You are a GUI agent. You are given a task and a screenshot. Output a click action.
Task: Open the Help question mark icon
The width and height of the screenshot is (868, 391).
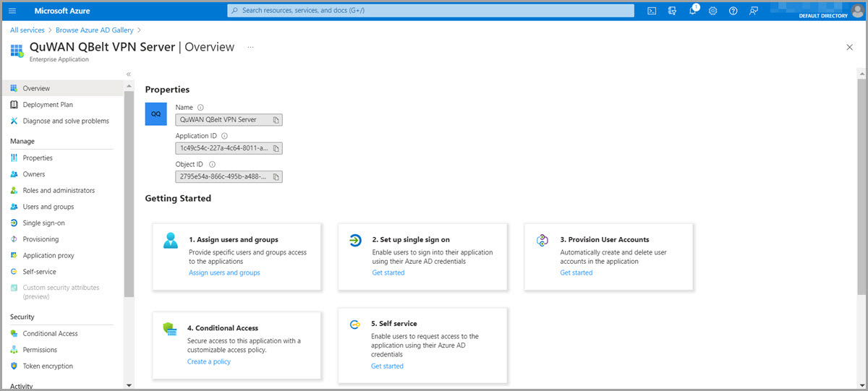(733, 11)
